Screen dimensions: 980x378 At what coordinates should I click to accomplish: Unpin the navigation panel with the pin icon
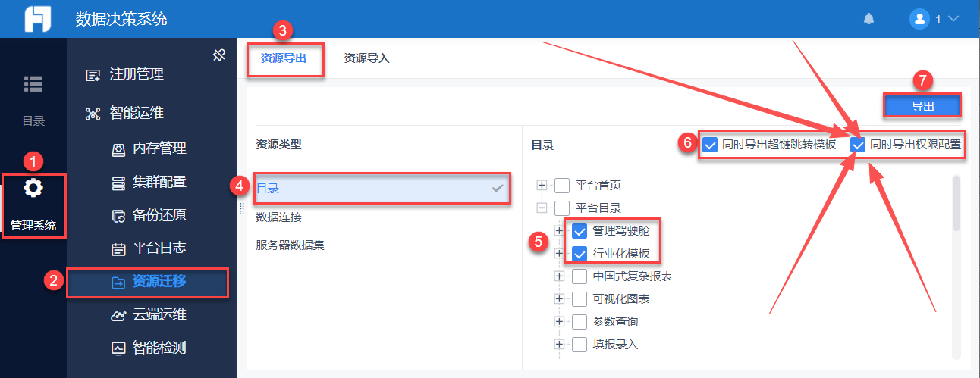[x=219, y=55]
